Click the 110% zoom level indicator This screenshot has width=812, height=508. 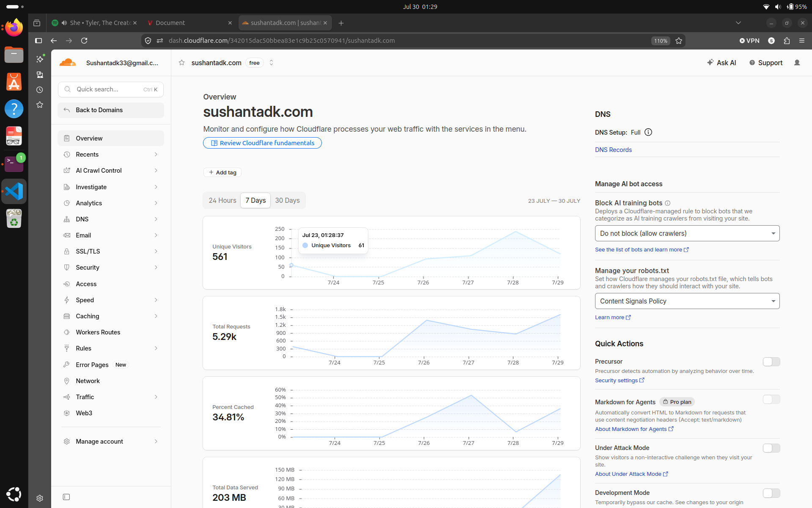click(661, 41)
